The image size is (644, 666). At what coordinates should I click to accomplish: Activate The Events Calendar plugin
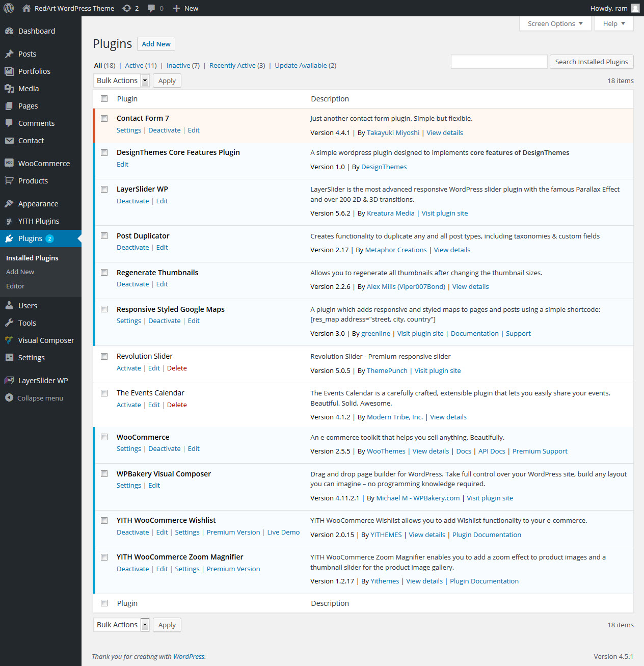[129, 405]
